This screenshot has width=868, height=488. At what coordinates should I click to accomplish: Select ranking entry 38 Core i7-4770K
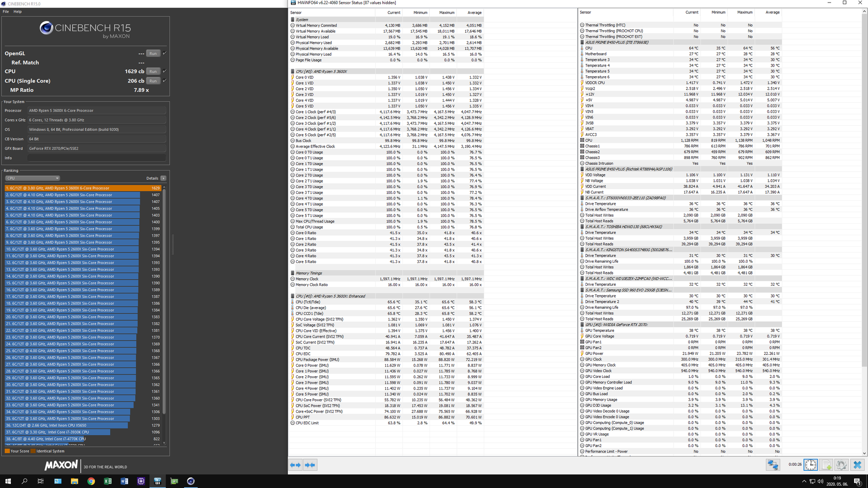(83, 439)
